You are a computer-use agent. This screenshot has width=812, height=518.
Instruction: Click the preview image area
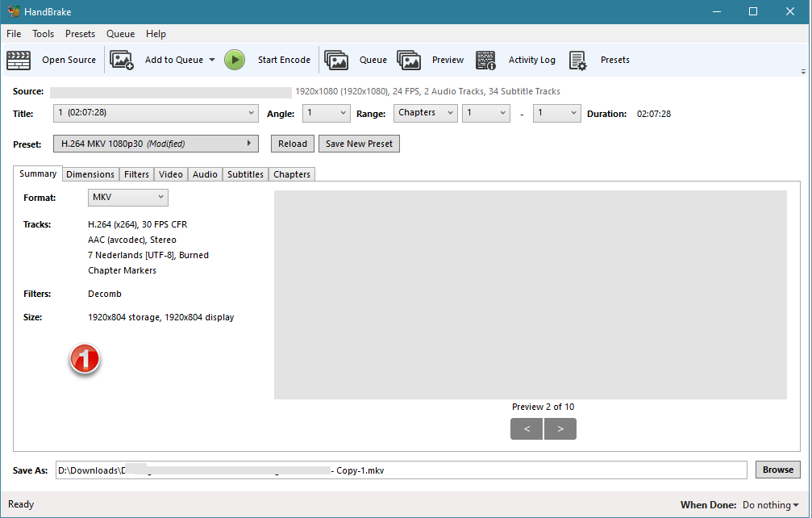[x=531, y=295]
